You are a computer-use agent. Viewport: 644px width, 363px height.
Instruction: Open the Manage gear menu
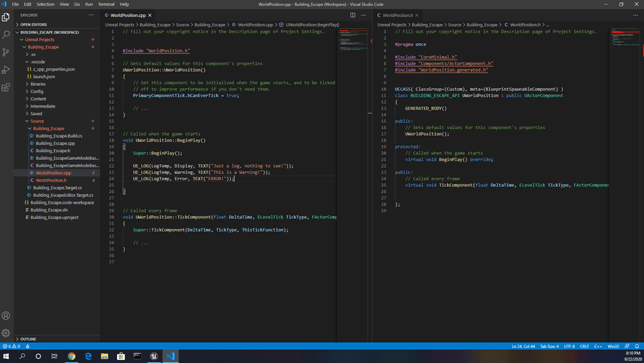click(x=6, y=334)
